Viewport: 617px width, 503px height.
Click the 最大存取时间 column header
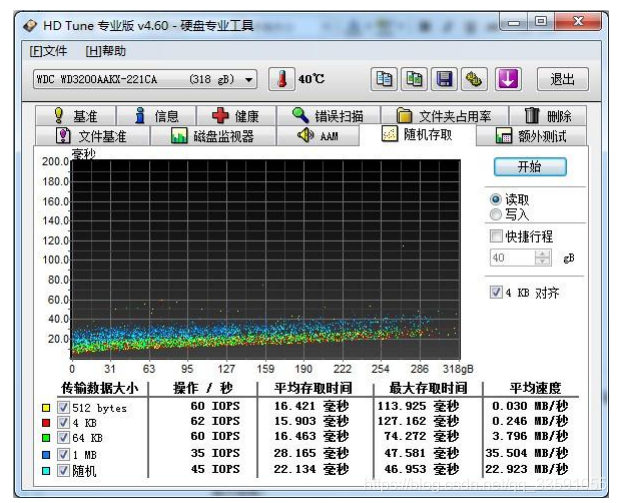428,388
